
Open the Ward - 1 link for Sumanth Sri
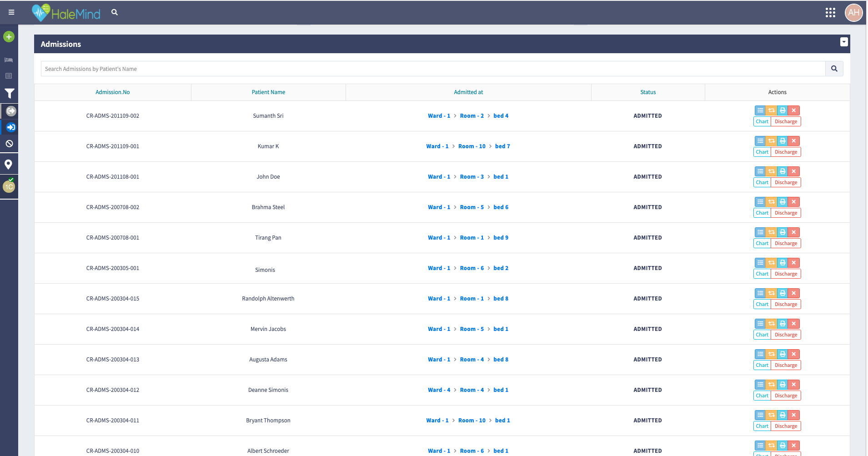[439, 116]
